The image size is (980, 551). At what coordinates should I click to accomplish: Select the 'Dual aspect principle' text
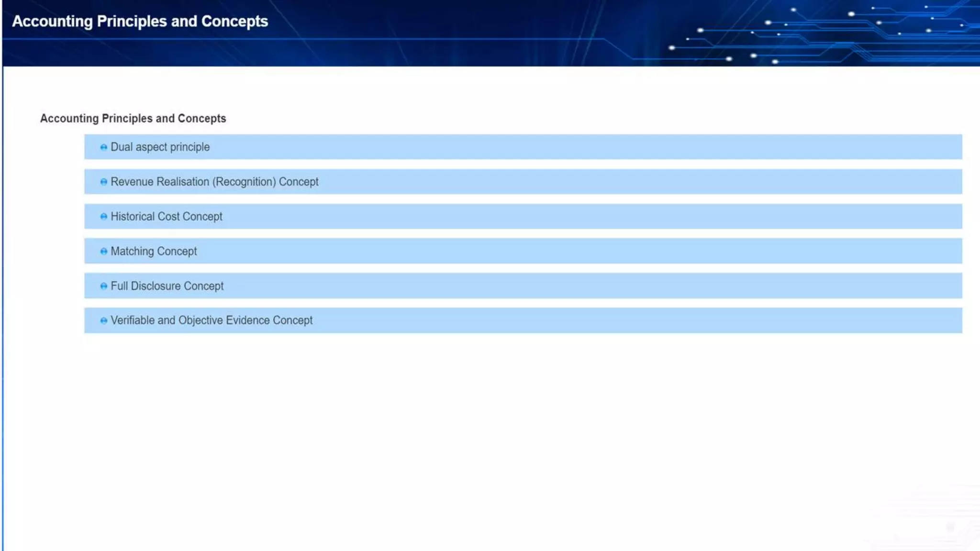[160, 147]
